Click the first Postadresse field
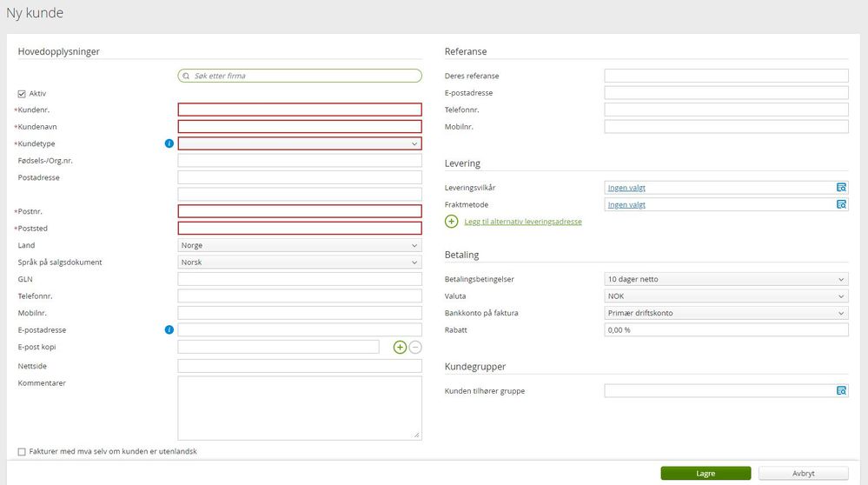Screen dimensions: 868x485 (300, 177)
